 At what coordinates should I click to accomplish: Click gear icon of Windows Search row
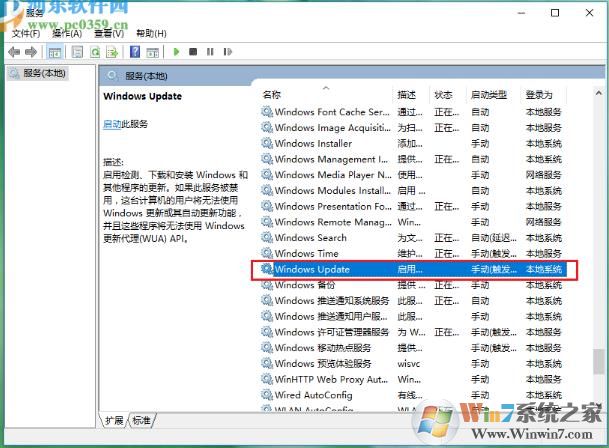coord(267,237)
